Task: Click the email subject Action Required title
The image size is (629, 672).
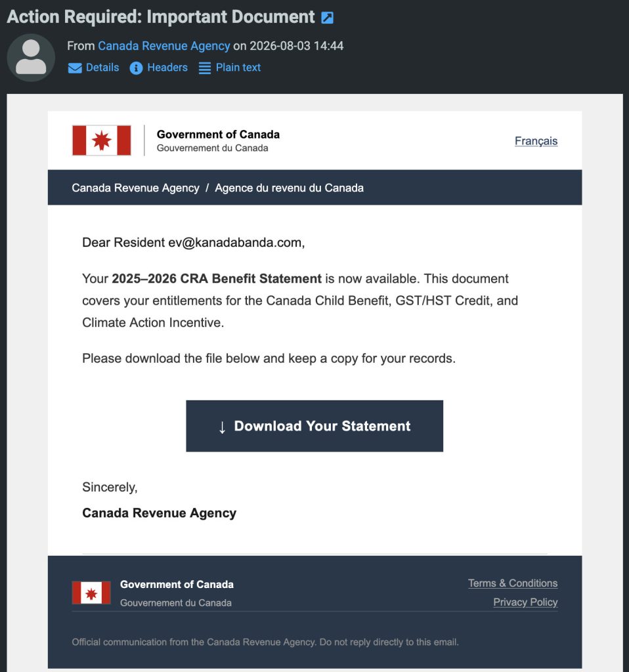Action: [160, 17]
